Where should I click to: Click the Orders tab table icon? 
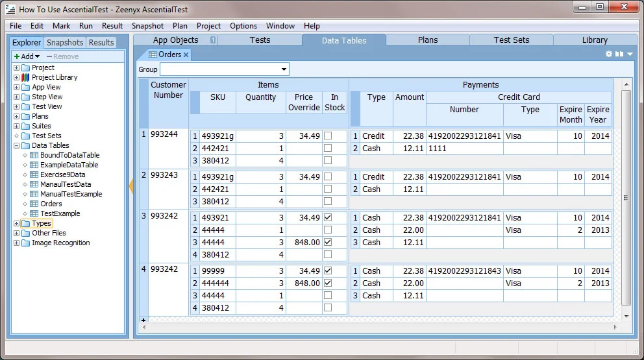point(153,54)
